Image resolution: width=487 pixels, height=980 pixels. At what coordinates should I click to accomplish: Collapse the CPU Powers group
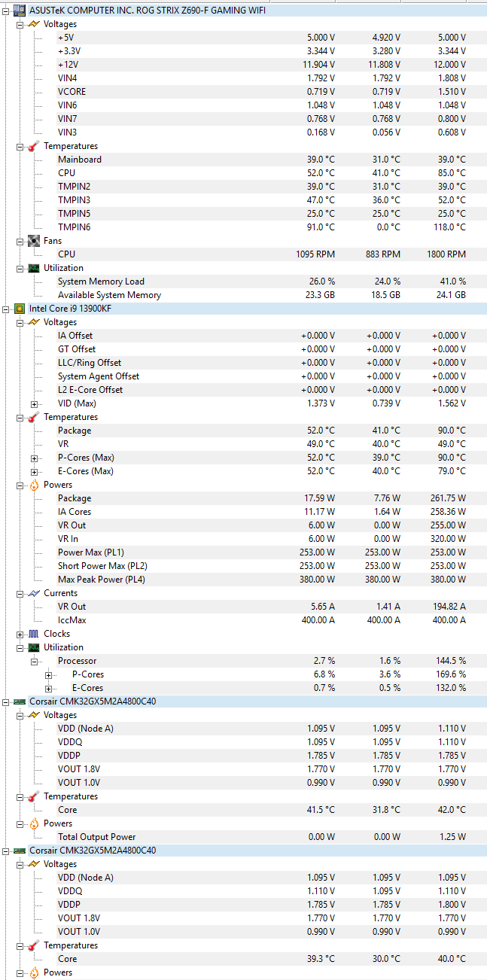point(20,485)
